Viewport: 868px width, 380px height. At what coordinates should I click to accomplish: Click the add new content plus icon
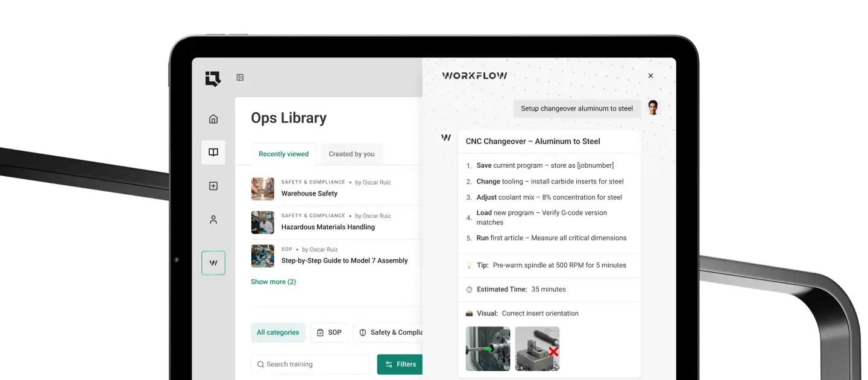(x=213, y=185)
